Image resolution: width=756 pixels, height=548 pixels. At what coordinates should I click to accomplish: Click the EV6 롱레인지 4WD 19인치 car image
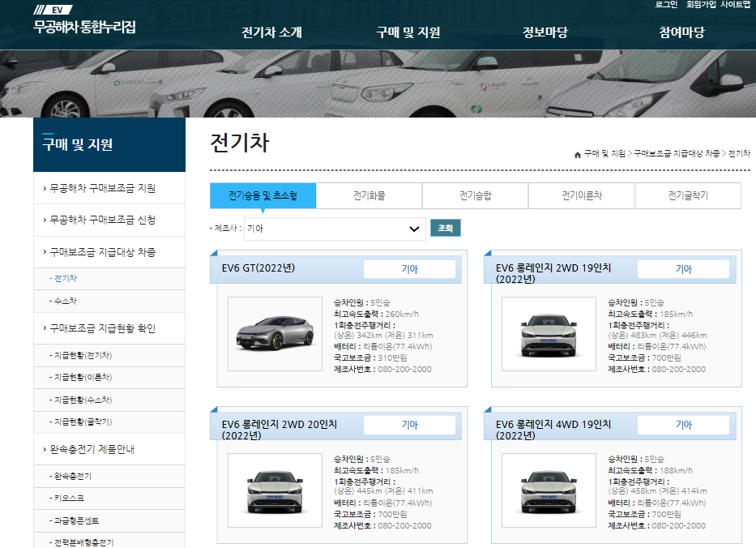(549, 490)
